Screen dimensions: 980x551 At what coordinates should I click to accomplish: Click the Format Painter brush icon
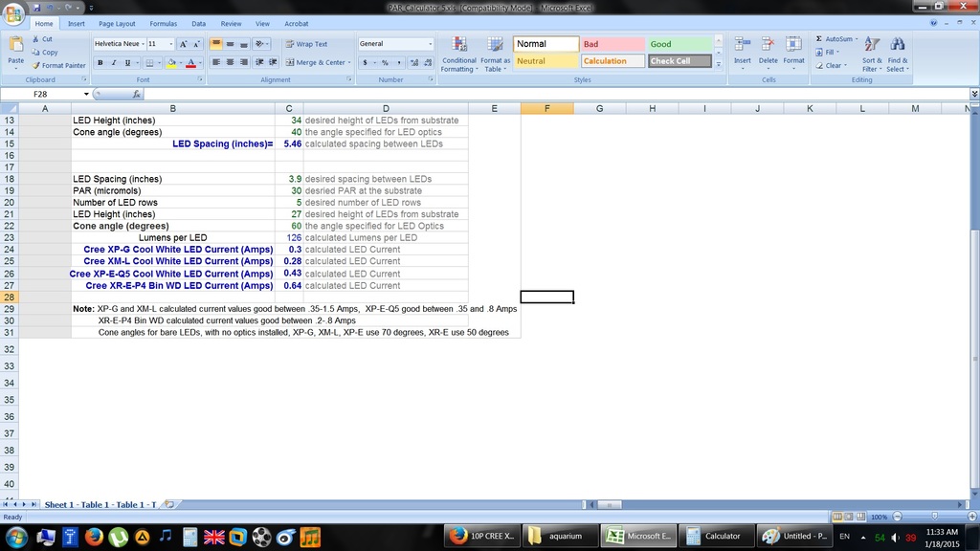tap(35, 66)
